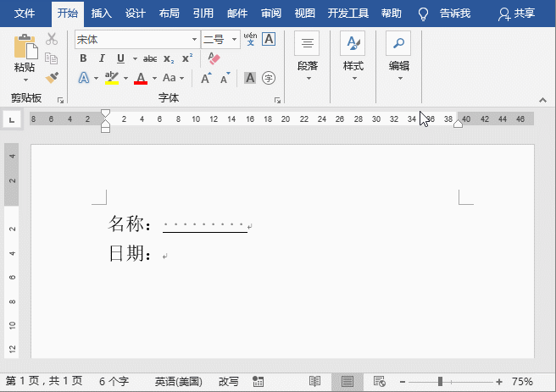Click the zoom in plus button
The image size is (556, 392).
pyautogui.click(x=499, y=382)
